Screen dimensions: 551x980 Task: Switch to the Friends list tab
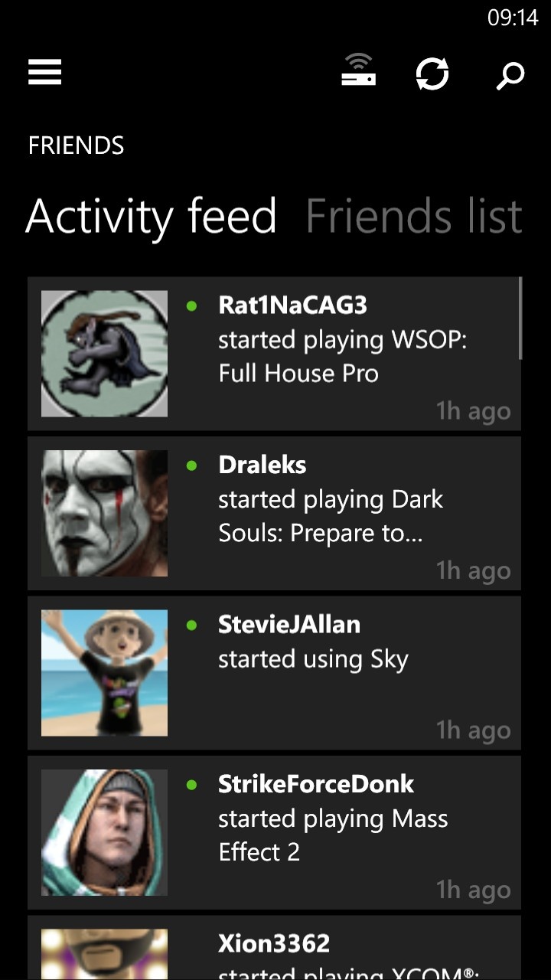(x=414, y=216)
